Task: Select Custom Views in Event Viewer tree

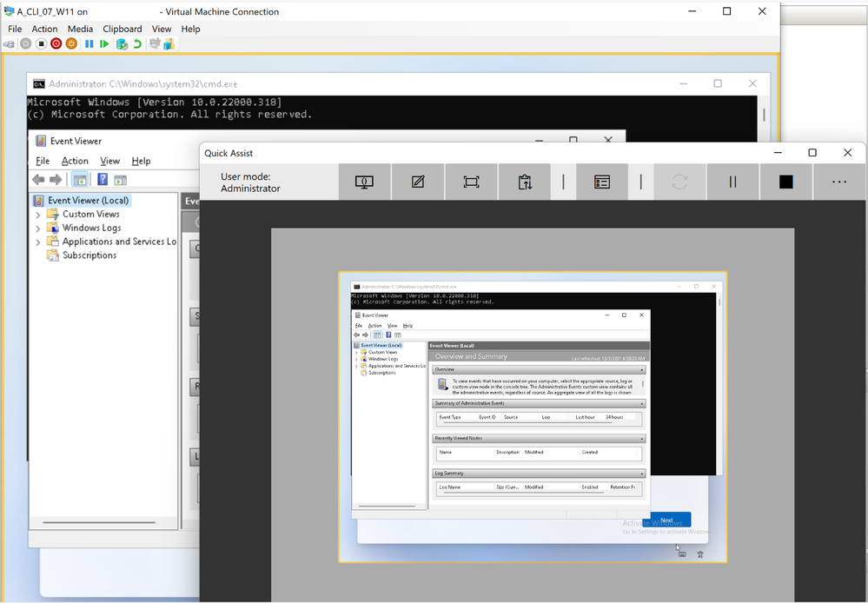Action: tap(90, 215)
